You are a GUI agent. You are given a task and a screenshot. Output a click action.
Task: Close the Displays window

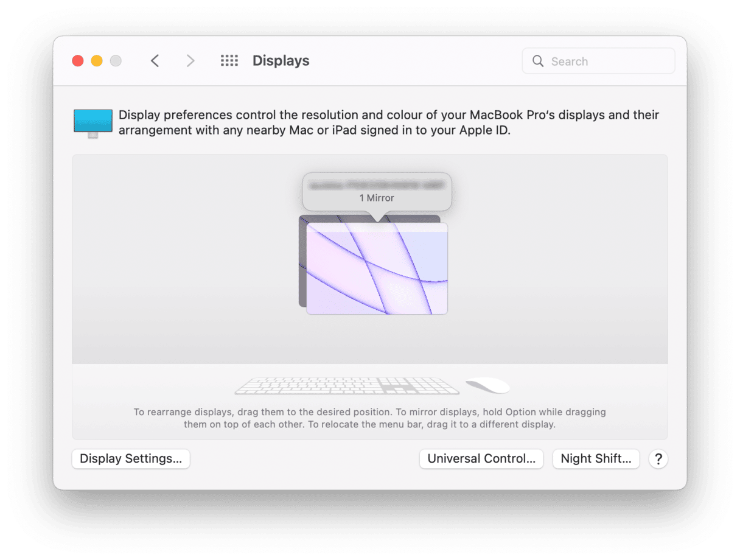pos(78,61)
